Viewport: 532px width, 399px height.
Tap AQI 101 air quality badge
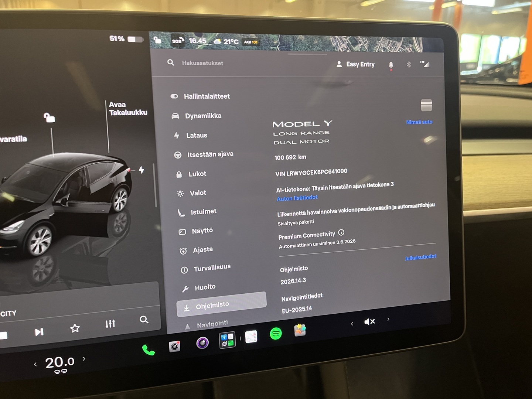coord(251,42)
